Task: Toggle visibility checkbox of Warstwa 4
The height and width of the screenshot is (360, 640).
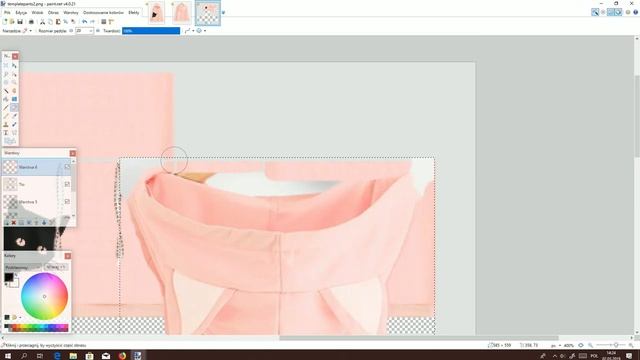Action: 67,167
